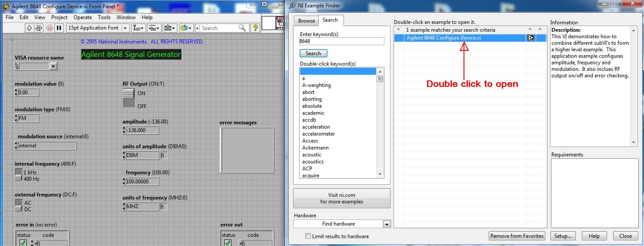Image resolution: width=644 pixels, height=246 pixels.
Task: Open the units of amplitude DBM selector
Action: [x=141, y=155]
